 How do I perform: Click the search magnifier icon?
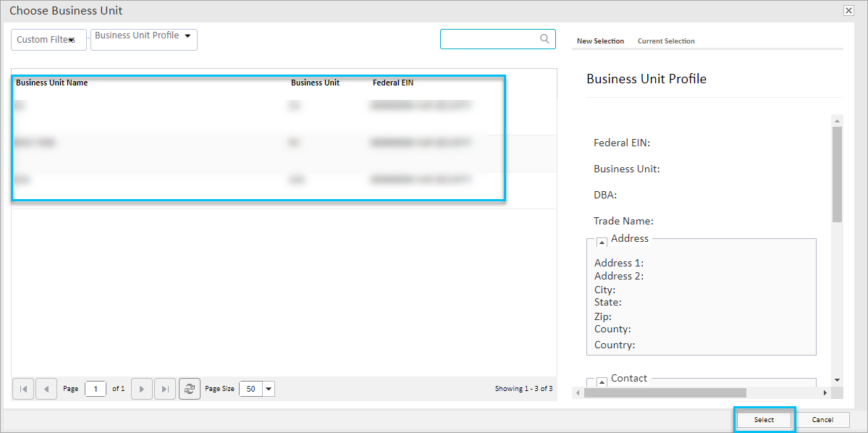[x=544, y=38]
